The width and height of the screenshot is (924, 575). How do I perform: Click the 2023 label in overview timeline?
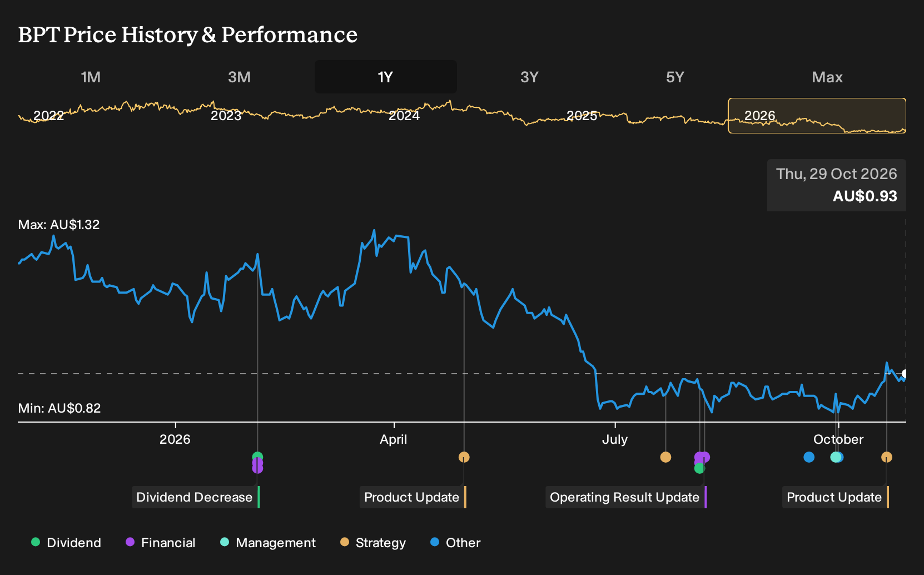[x=226, y=116]
